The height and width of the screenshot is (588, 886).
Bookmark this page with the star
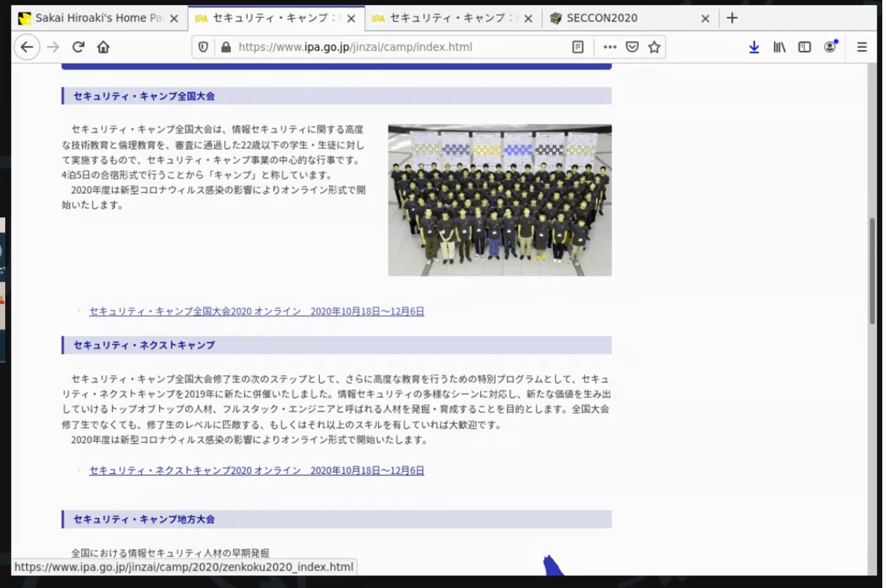coord(654,47)
